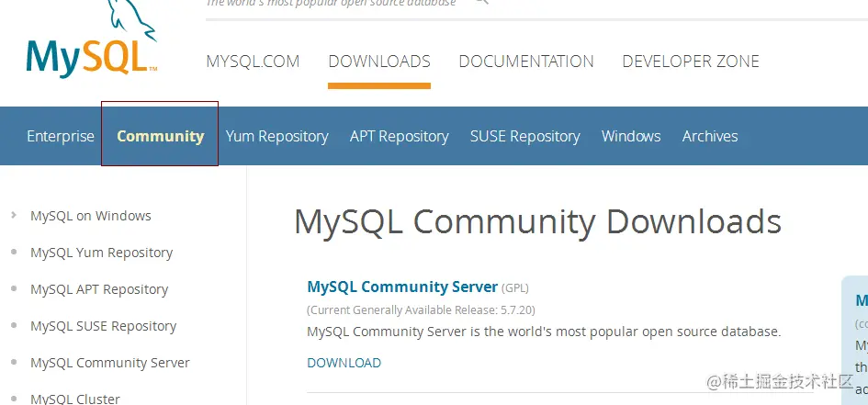This screenshot has width=868, height=405.
Task: Go to the DOCUMENTATION tab
Action: (526, 61)
